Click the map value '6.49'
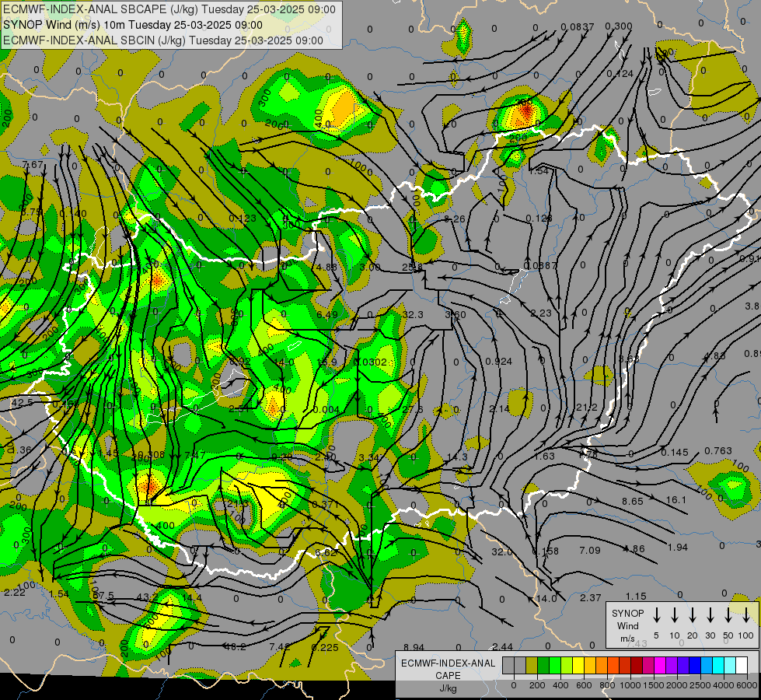Viewport: 761px width, 700px height. 326,315
